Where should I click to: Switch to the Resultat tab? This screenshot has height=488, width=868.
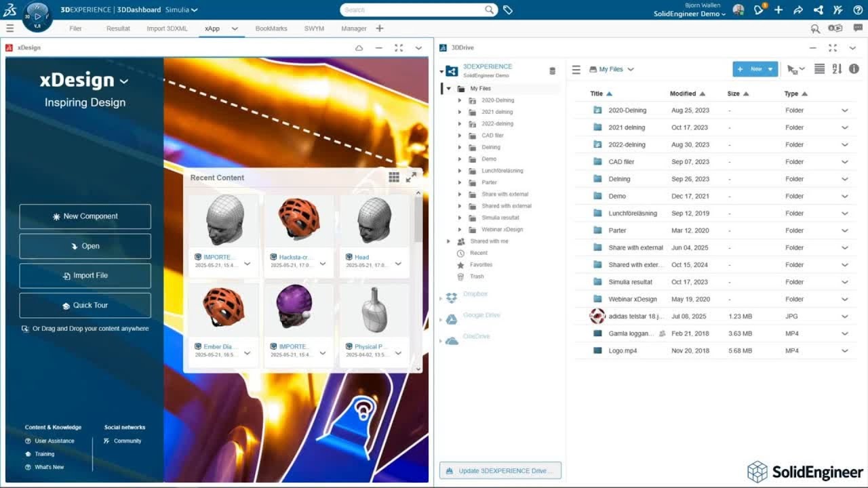pos(118,28)
